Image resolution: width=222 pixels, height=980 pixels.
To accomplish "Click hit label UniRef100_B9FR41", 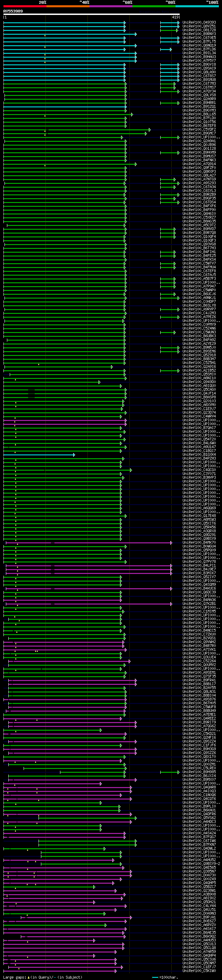I will tap(199, 680).
